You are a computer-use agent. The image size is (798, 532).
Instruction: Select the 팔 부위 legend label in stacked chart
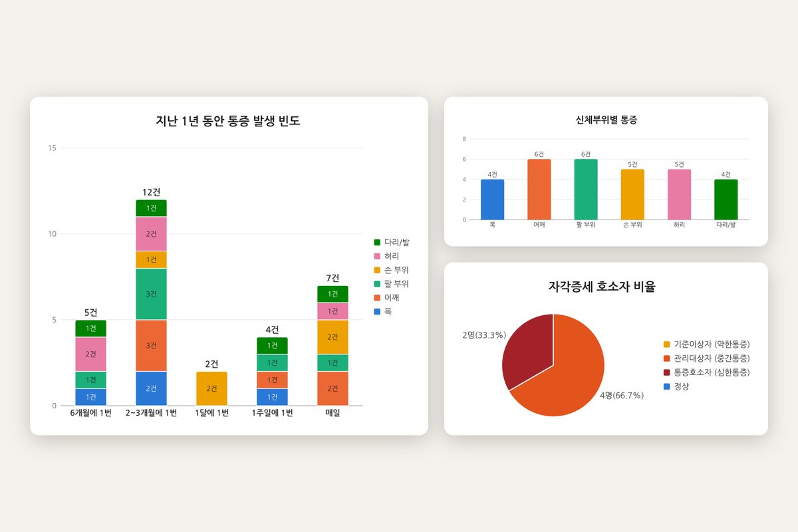[x=396, y=284]
